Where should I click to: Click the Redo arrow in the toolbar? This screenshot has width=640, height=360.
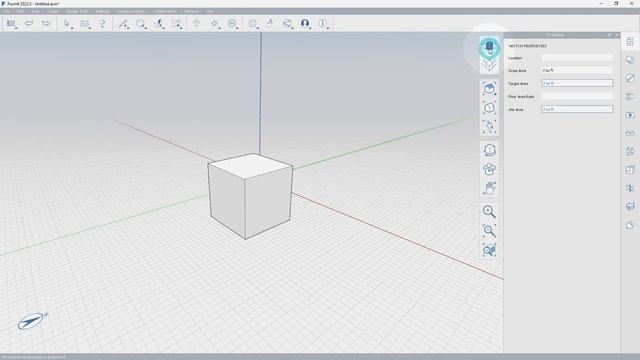click(x=46, y=23)
